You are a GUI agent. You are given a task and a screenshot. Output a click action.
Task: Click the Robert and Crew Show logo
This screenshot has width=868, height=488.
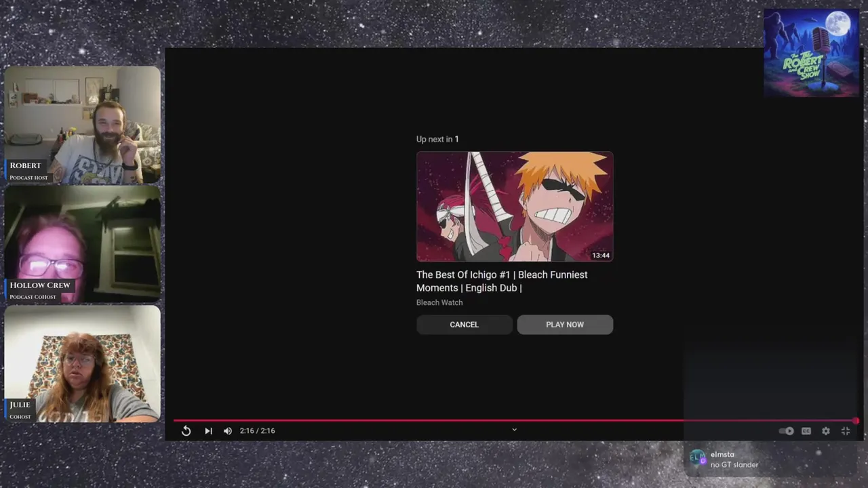[x=812, y=53]
